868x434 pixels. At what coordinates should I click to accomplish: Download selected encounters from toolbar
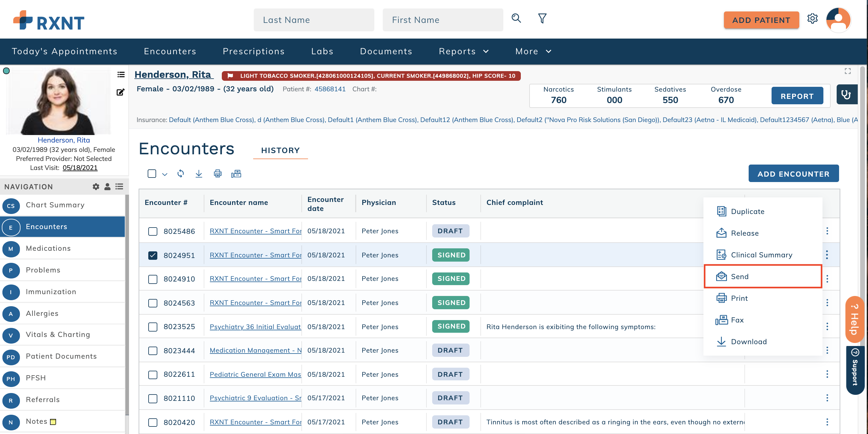point(199,174)
